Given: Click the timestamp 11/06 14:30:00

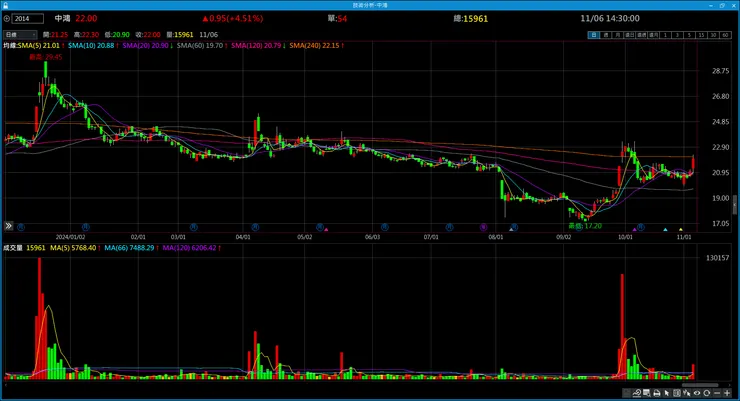Looking at the screenshot, I should [610, 18].
